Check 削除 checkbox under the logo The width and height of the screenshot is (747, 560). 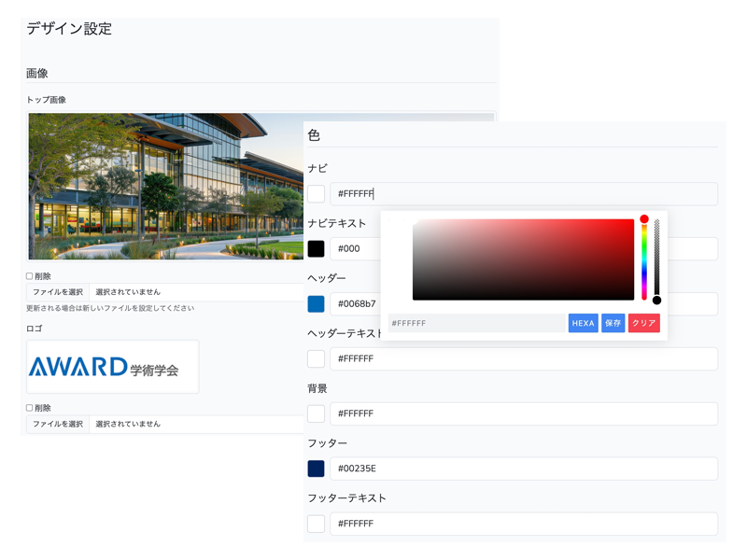coord(30,408)
